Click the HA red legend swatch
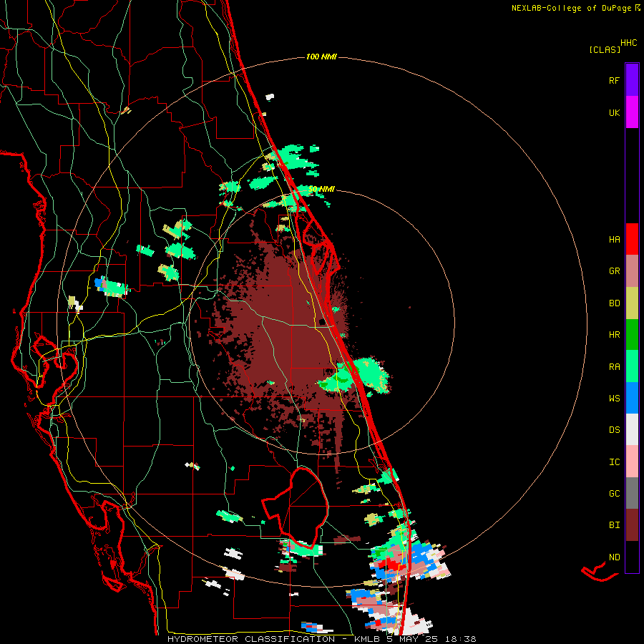 click(x=632, y=239)
